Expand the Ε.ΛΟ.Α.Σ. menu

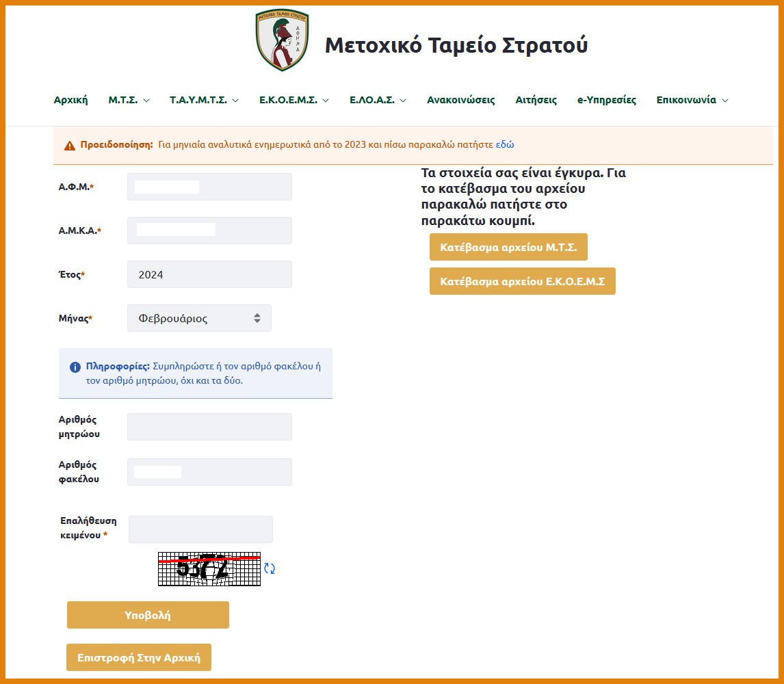coord(378,100)
